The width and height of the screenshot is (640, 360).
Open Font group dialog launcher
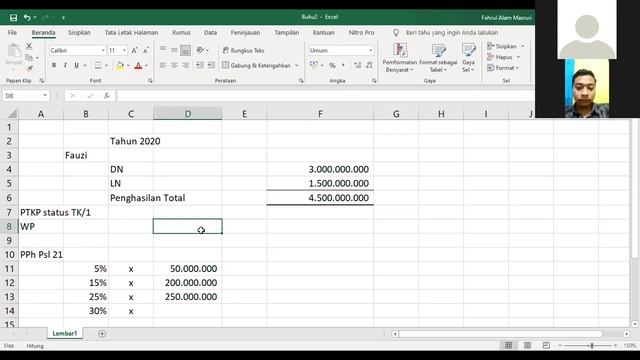[150, 81]
